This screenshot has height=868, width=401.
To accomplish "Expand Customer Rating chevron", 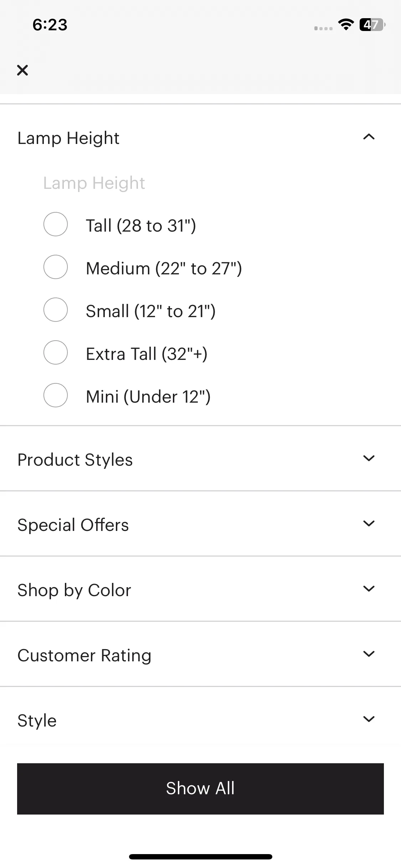I will [369, 654].
